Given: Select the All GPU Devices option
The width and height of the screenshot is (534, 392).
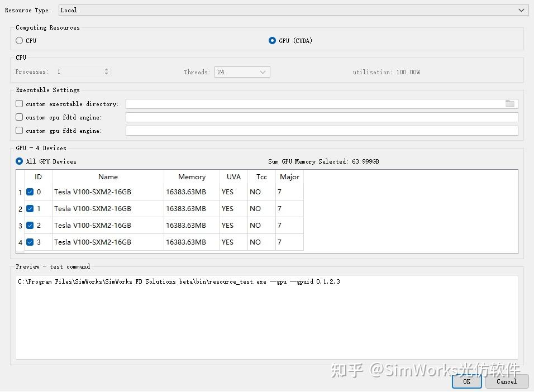Looking at the screenshot, I should click(19, 161).
